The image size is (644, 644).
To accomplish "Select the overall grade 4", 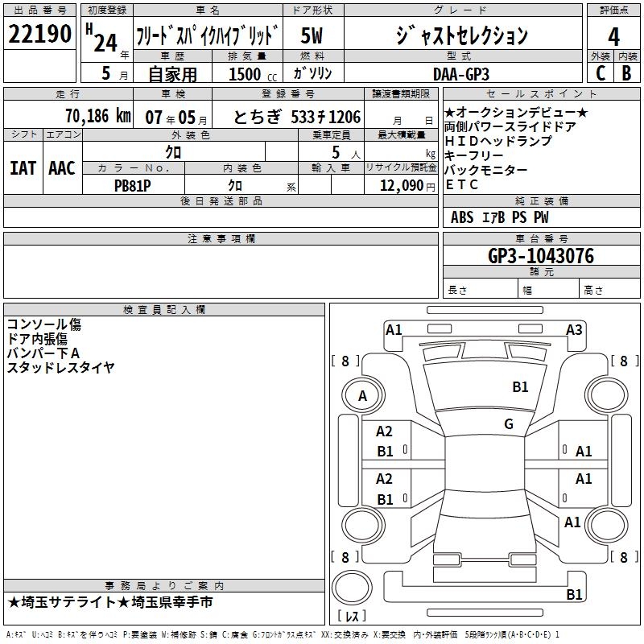I will tap(613, 36).
